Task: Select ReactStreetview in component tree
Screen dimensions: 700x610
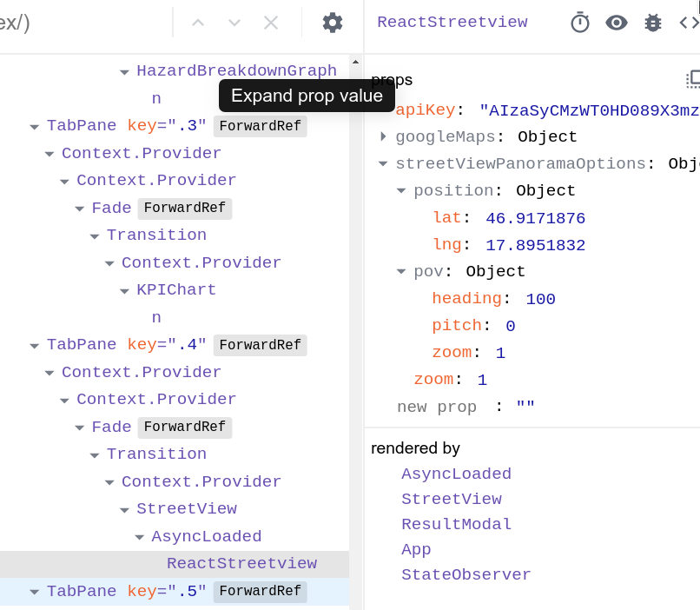Action: (x=241, y=564)
